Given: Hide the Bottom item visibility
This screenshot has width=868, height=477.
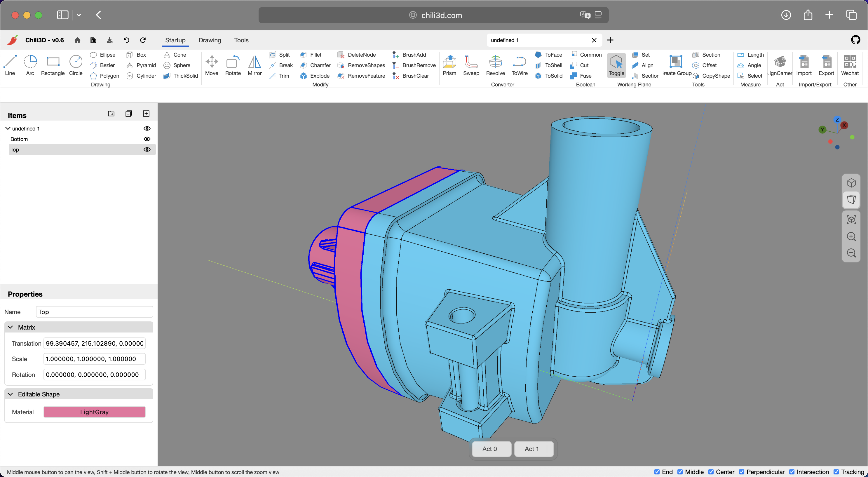Looking at the screenshot, I should pos(147,139).
